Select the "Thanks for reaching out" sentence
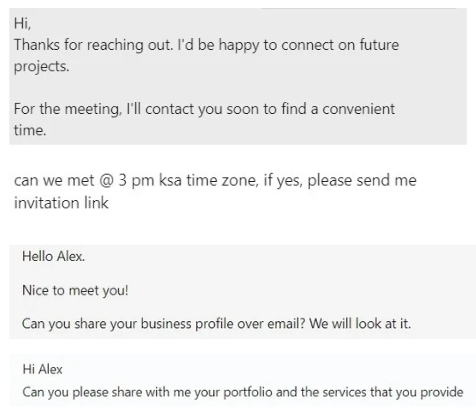Screen dimensions: 476x419 point(94,45)
